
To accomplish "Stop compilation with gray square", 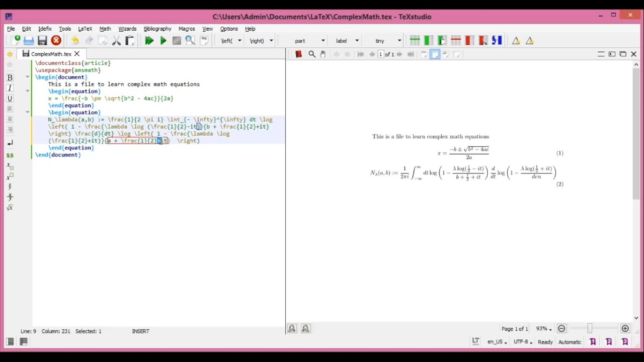I will pos(177,41).
